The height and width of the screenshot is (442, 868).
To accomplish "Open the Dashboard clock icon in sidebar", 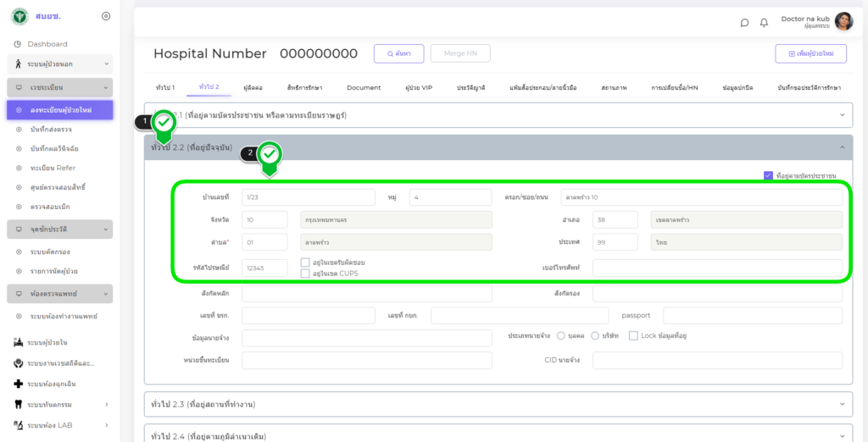I will click(x=18, y=44).
